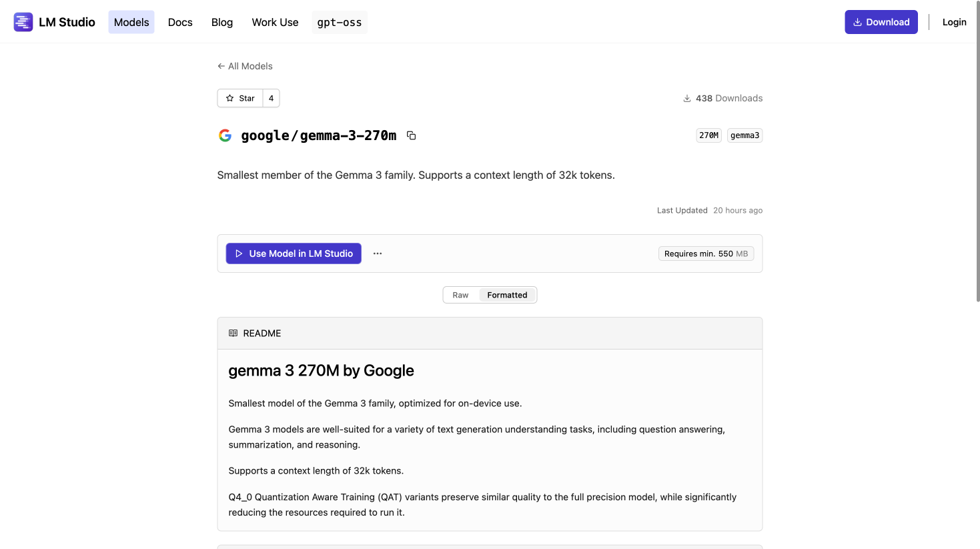Click the LM Studio logo icon

coord(23,22)
